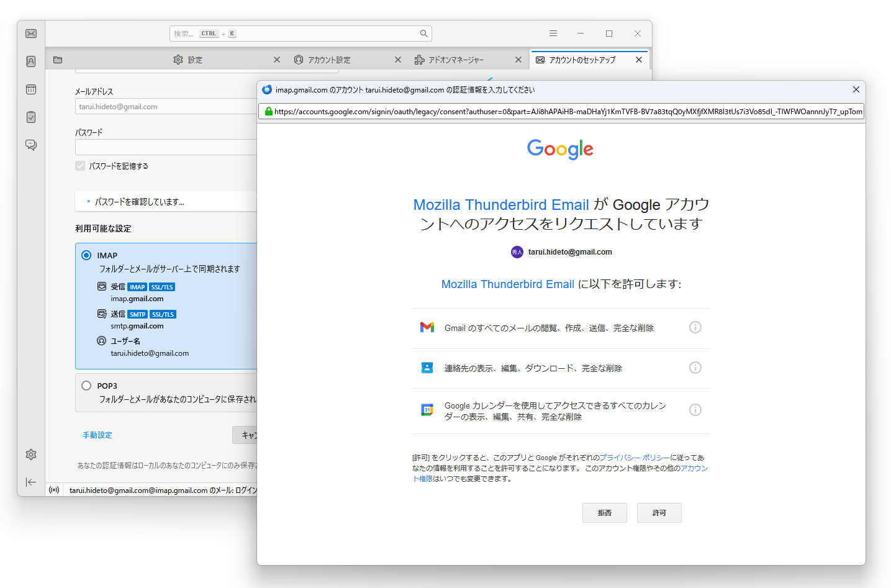Click the 許可 button to grant access

click(659, 512)
